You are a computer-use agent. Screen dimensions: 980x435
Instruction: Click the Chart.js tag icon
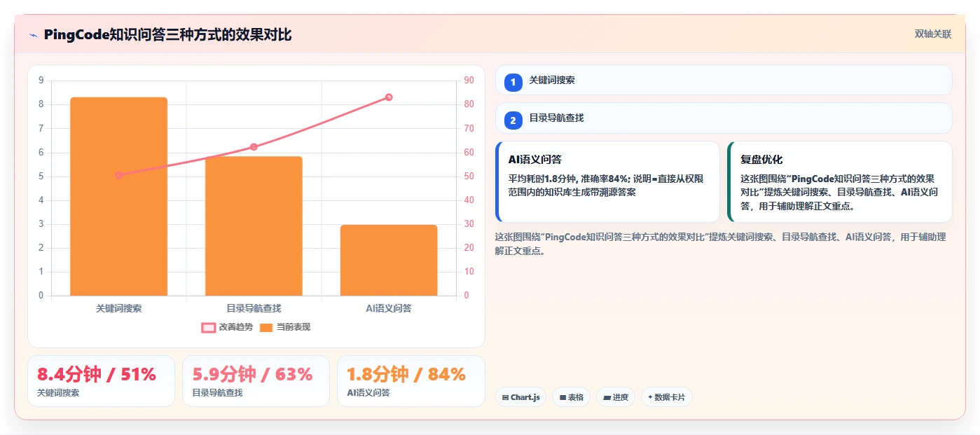coord(505,398)
